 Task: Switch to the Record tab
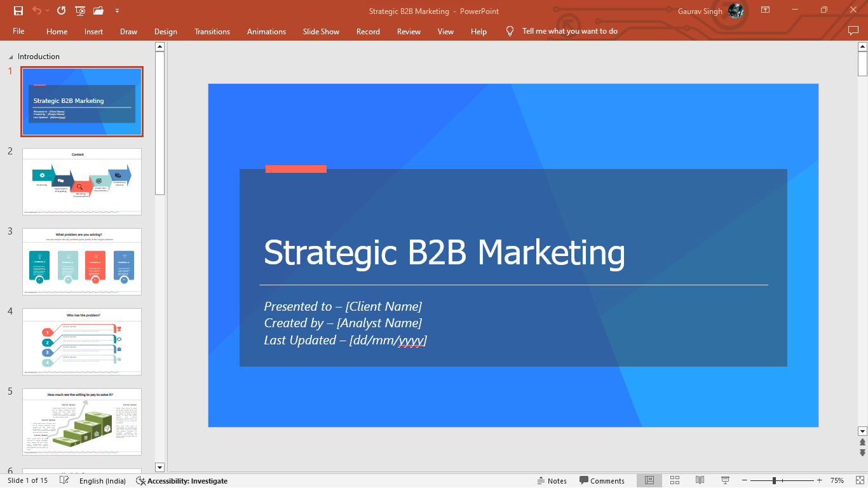[368, 31]
